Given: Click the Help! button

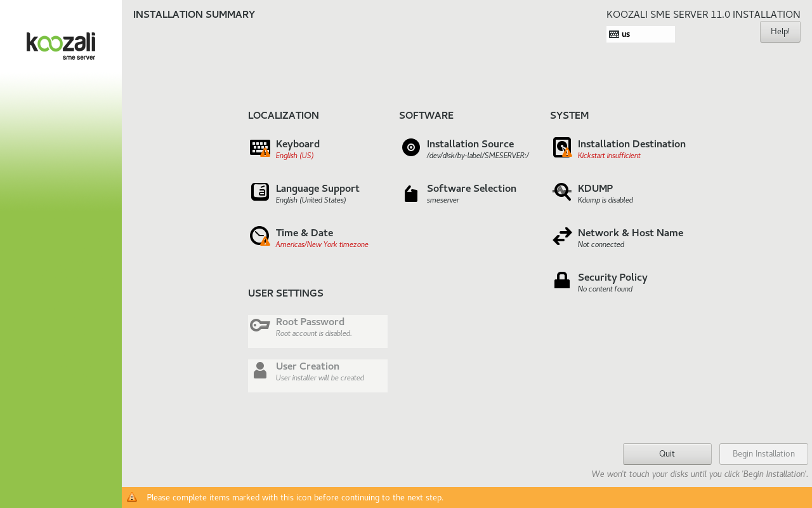Looking at the screenshot, I should pyautogui.click(x=780, y=32).
